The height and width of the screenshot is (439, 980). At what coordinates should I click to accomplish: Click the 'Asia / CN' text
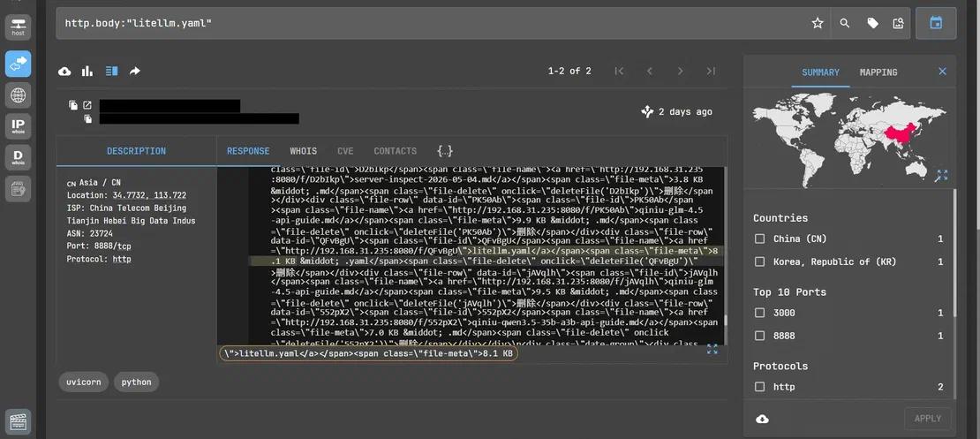pyautogui.click(x=100, y=183)
